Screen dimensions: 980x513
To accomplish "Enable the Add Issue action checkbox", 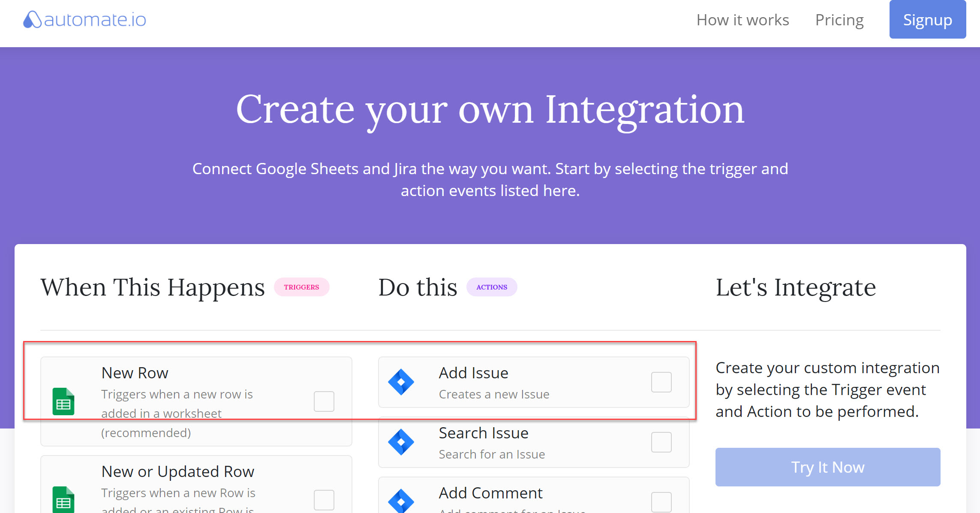I will click(661, 382).
